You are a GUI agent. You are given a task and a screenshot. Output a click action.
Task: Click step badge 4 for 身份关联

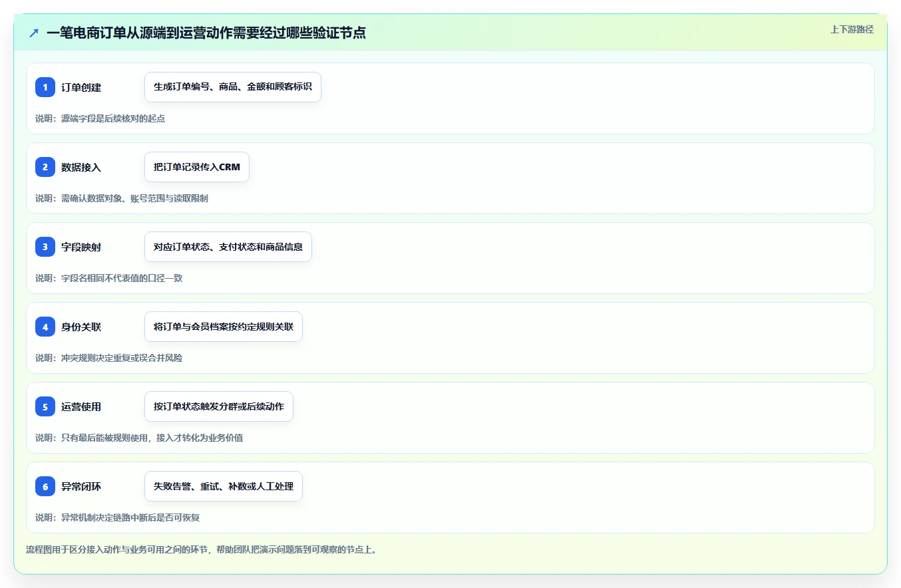[x=45, y=327]
